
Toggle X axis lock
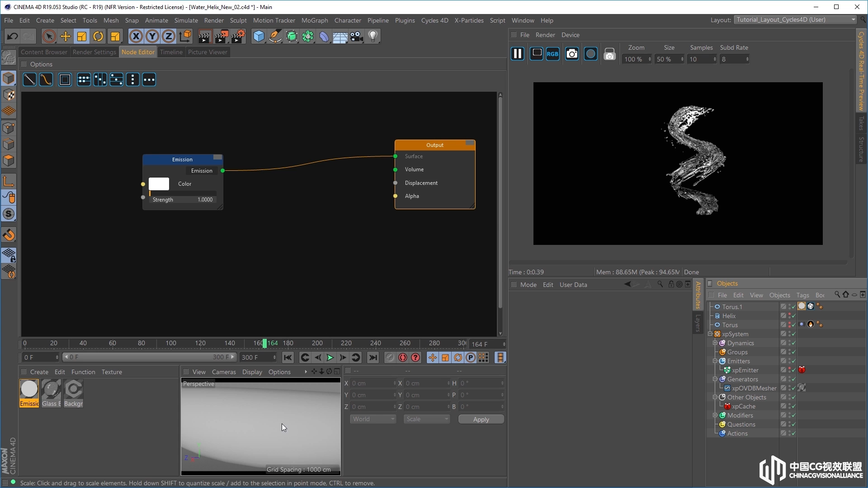(136, 36)
